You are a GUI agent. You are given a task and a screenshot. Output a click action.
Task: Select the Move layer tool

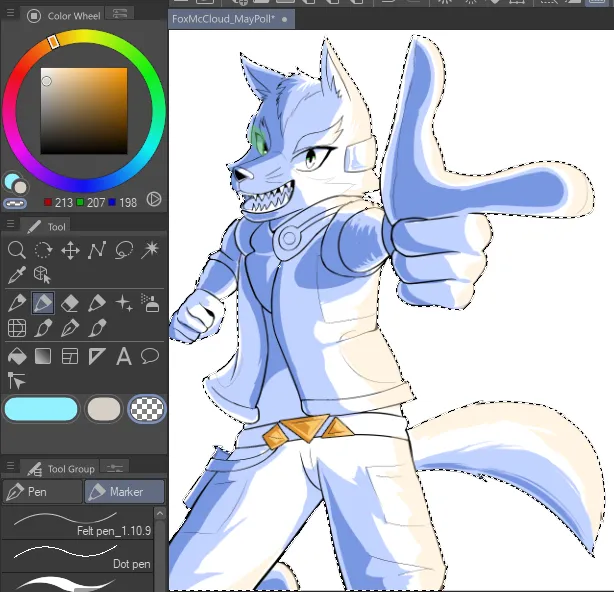[70, 250]
